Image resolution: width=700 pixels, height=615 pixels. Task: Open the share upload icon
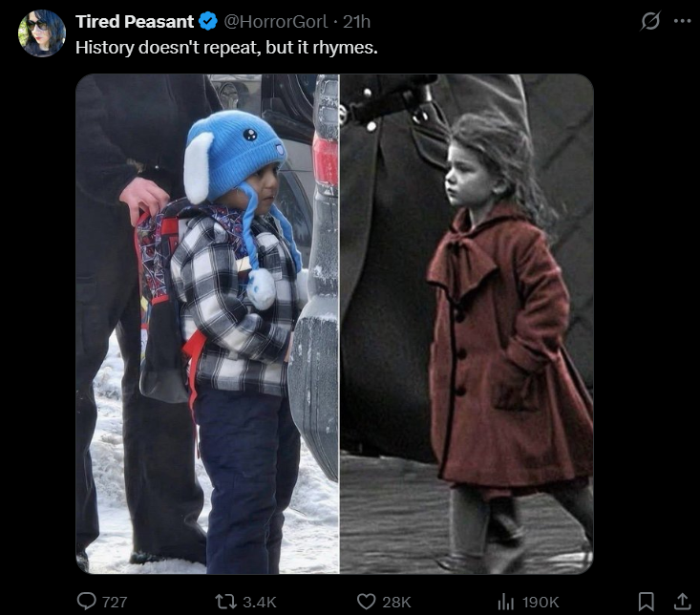pos(682,602)
